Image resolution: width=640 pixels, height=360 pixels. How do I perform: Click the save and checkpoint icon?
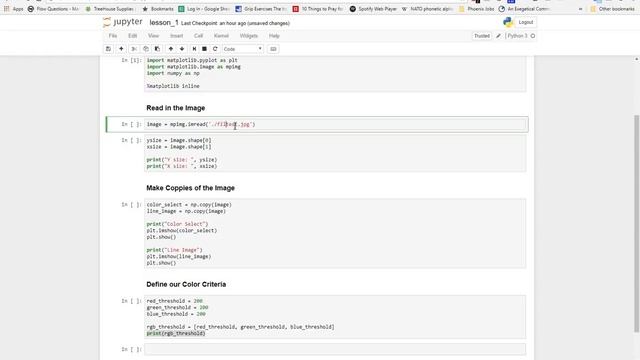[x=108, y=49]
